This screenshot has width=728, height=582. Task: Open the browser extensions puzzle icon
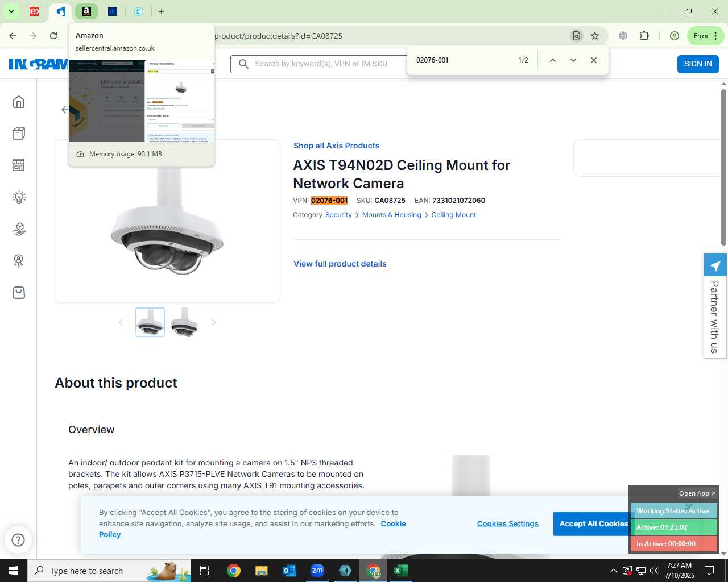(x=644, y=36)
